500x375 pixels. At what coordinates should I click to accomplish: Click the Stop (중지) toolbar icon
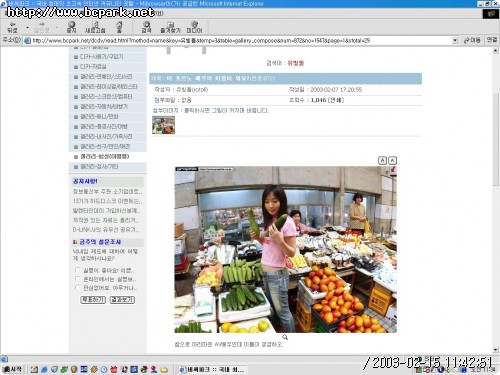click(71, 27)
